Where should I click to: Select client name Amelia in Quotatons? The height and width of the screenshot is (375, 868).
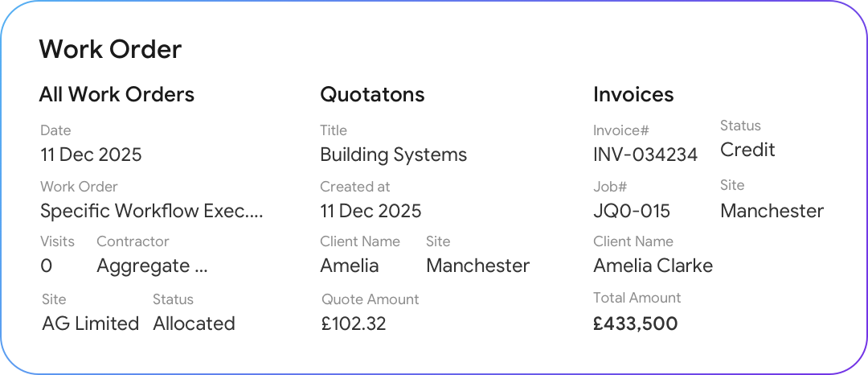click(349, 266)
